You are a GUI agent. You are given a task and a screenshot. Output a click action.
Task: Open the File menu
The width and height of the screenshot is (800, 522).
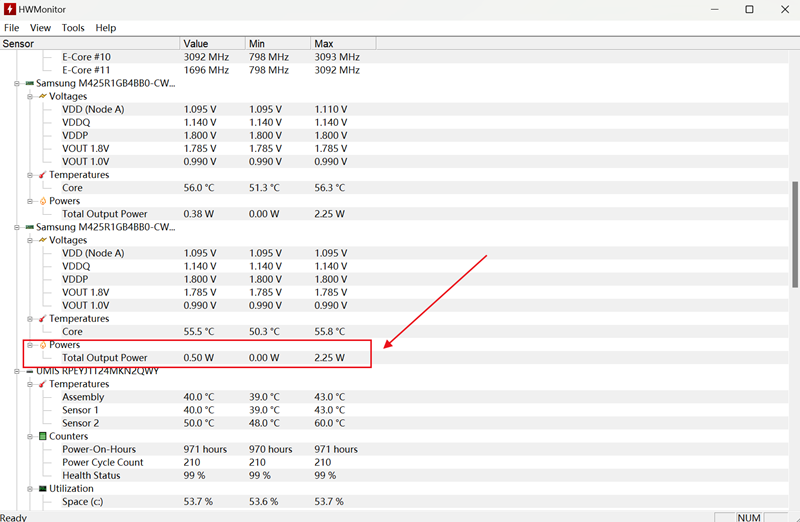click(12, 28)
